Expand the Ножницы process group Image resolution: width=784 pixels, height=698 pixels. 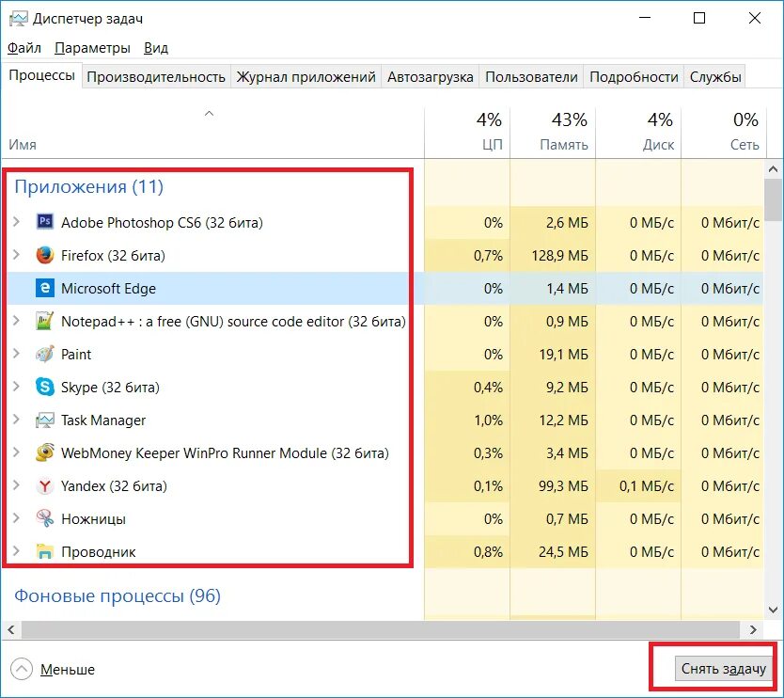click(x=17, y=518)
